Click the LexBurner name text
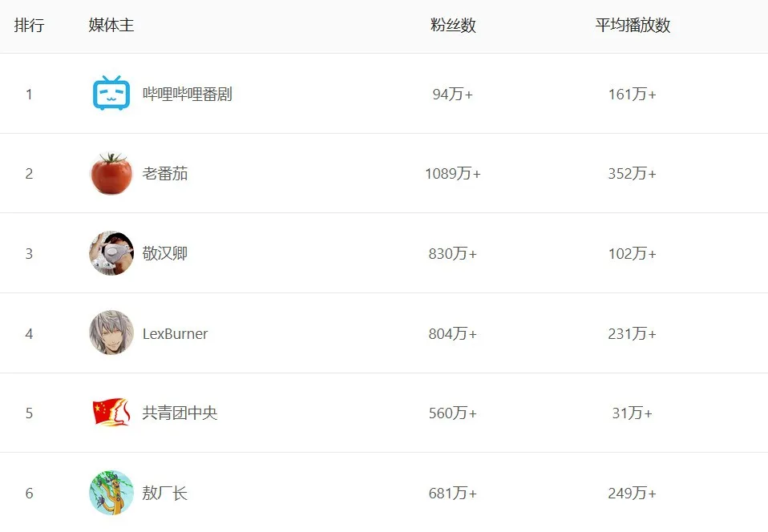Screen dimensions: 768x532 [175, 333]
